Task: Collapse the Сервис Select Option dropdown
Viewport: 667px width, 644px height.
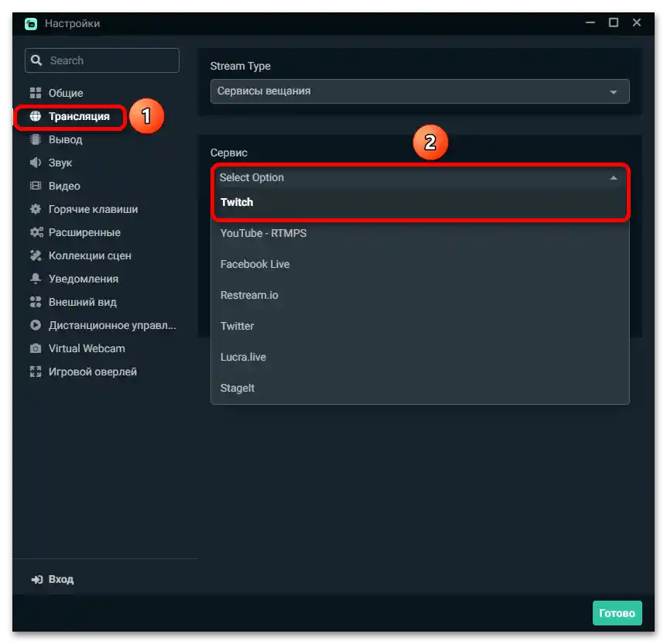Action: pos(419,177)
